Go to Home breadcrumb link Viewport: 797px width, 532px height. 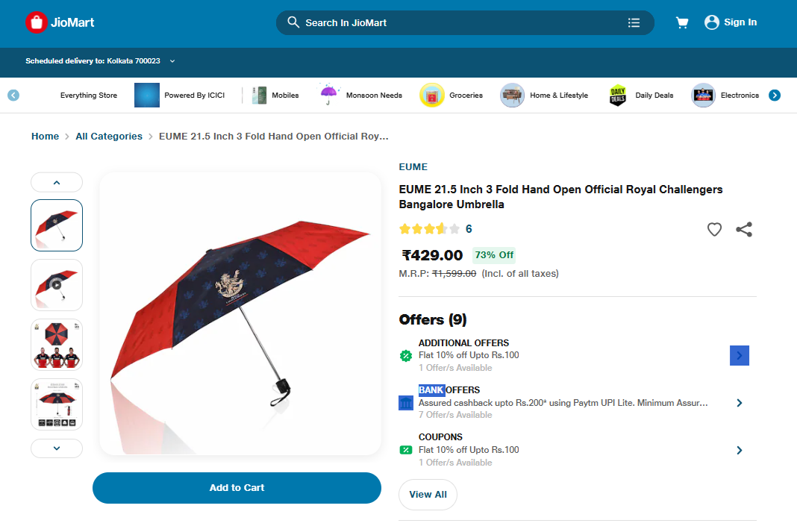click(46, 137)
